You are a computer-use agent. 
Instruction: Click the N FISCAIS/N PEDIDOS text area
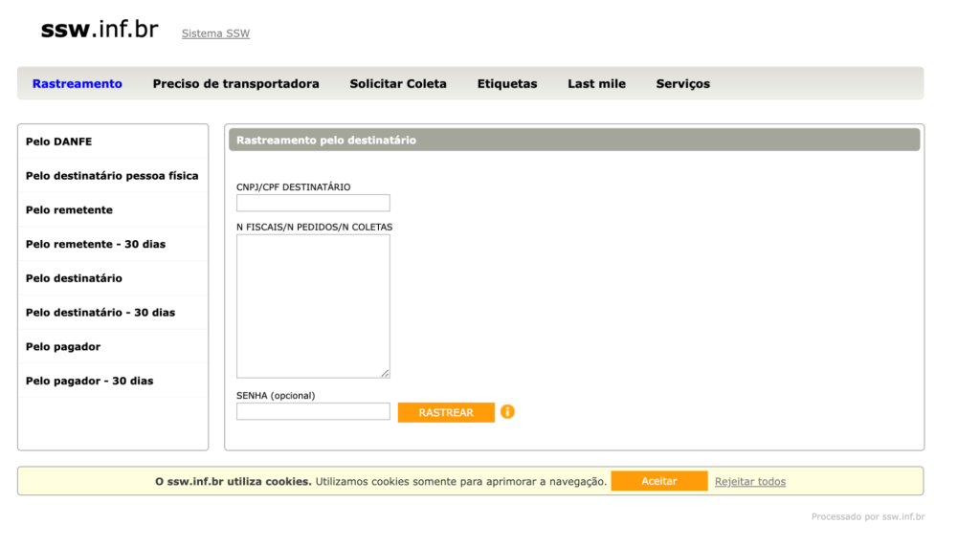pyautogui.click(x=313, y=306)
